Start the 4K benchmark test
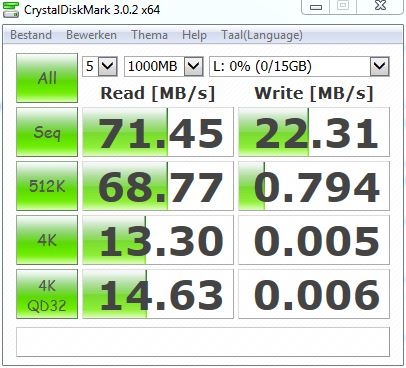The image size is (406, 368). tap(47, 240)
